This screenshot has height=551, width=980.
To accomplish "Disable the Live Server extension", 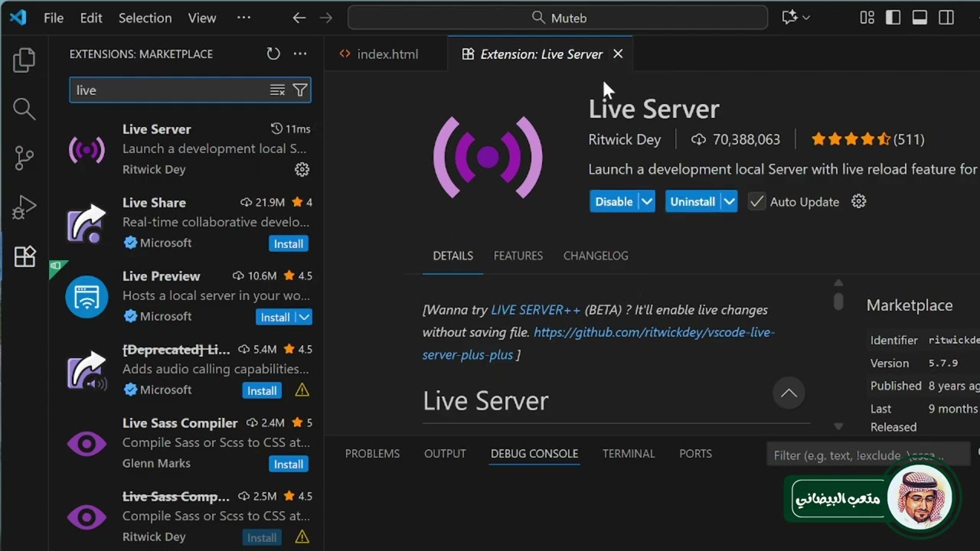I will (614, 201).
